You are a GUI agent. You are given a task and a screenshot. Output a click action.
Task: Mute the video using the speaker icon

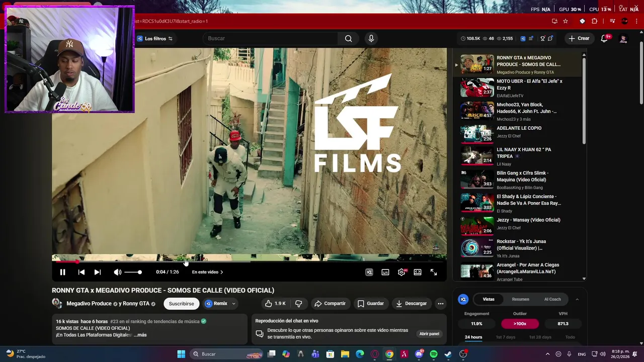(117, 272)
